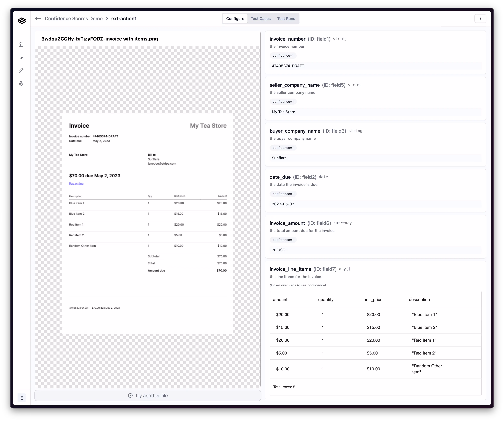Click the seller_company_name value My Tea Store
The width and height of the screenshot is (504, 421).
click(283, 112)
